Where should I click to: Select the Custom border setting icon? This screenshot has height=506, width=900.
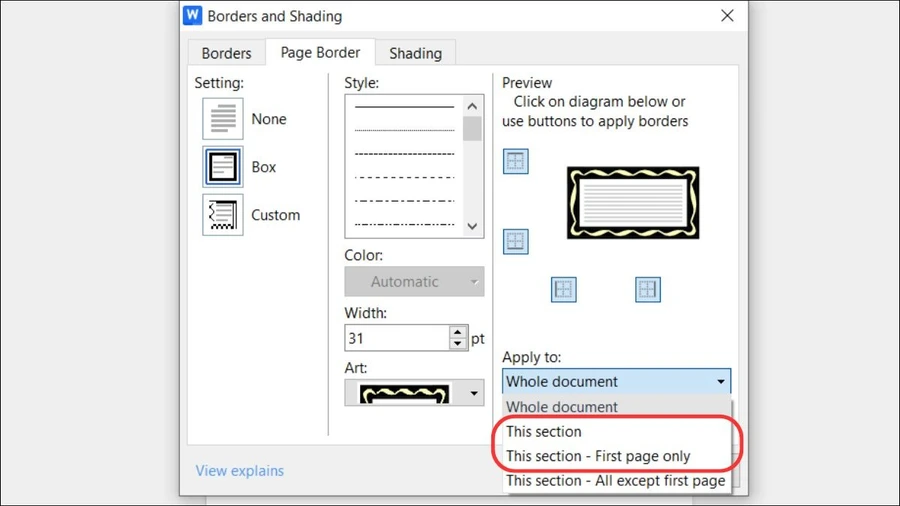[223, 215]
